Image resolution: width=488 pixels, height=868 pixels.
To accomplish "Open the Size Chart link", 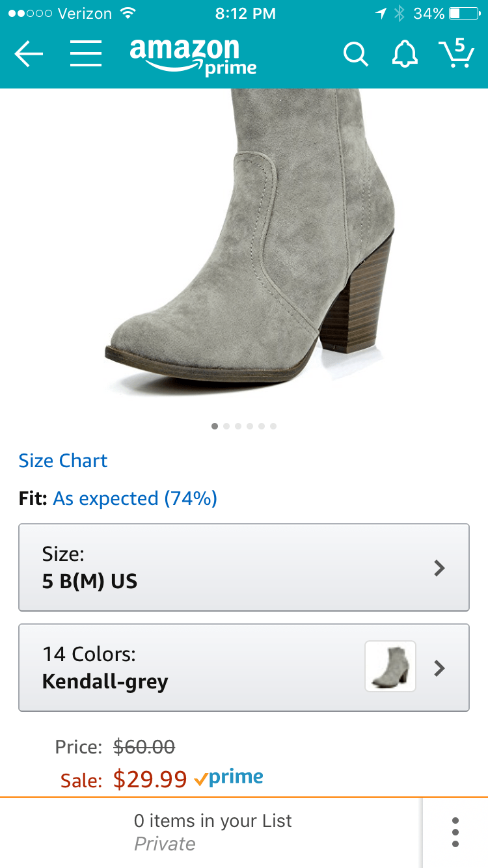I will (63, 461).
